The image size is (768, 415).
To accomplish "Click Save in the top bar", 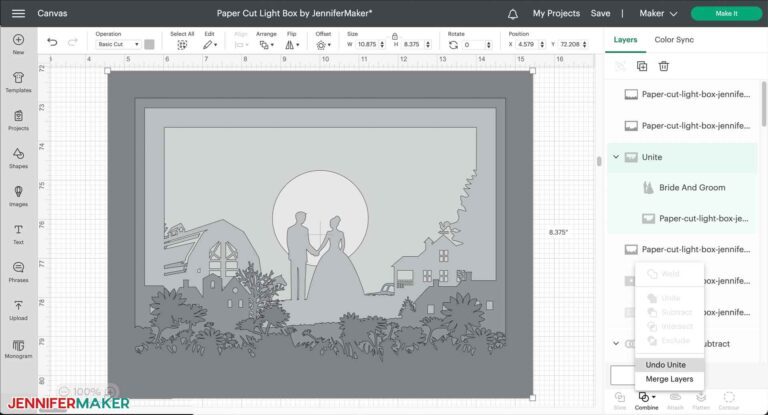I will pos(600,13).
